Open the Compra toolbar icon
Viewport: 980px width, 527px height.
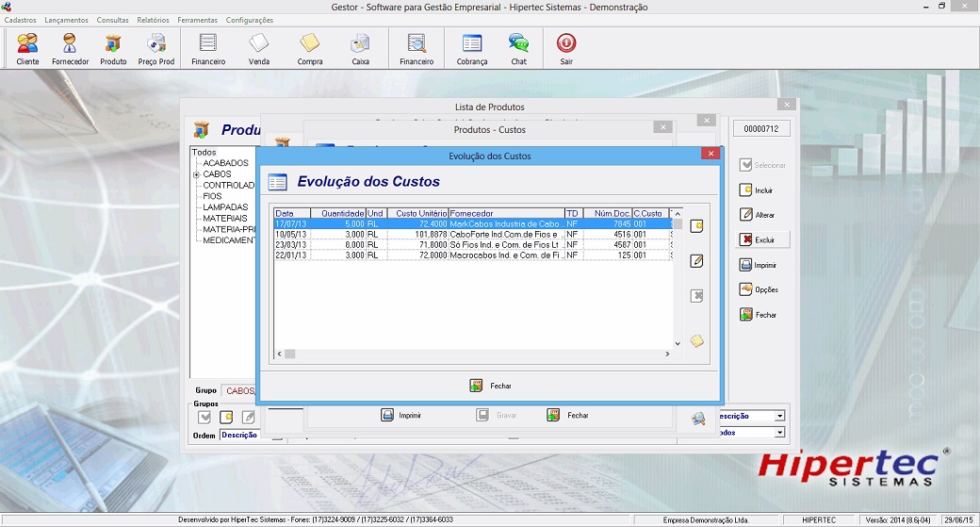click(310, 49)
